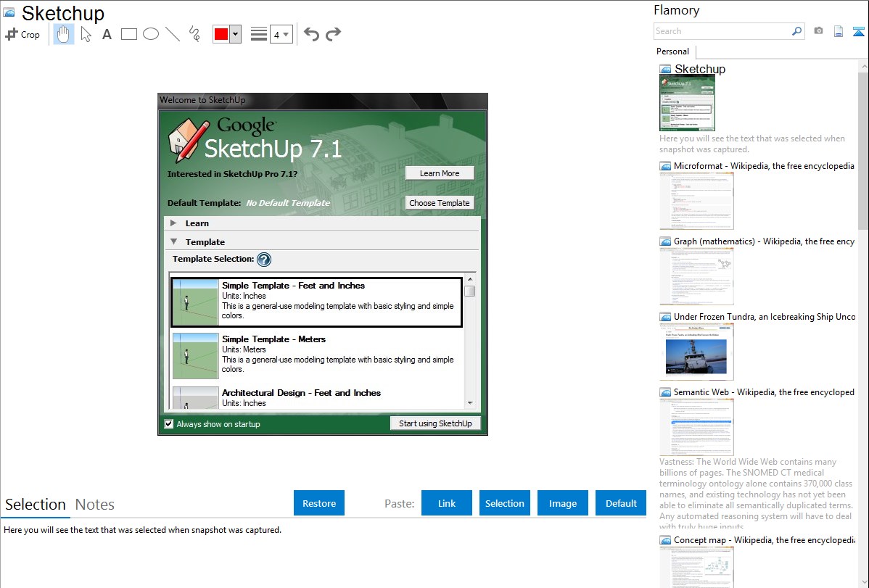Click the document page icon

coord(839,31)
